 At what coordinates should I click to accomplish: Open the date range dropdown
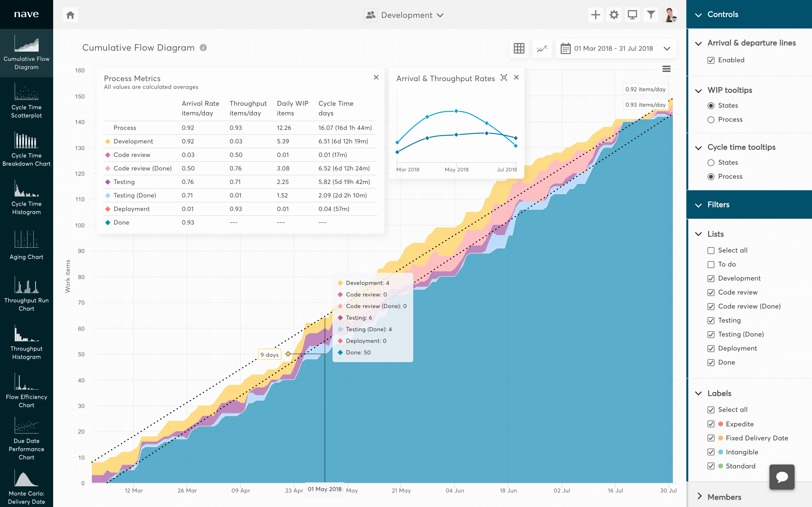click(x=616, y=48)
